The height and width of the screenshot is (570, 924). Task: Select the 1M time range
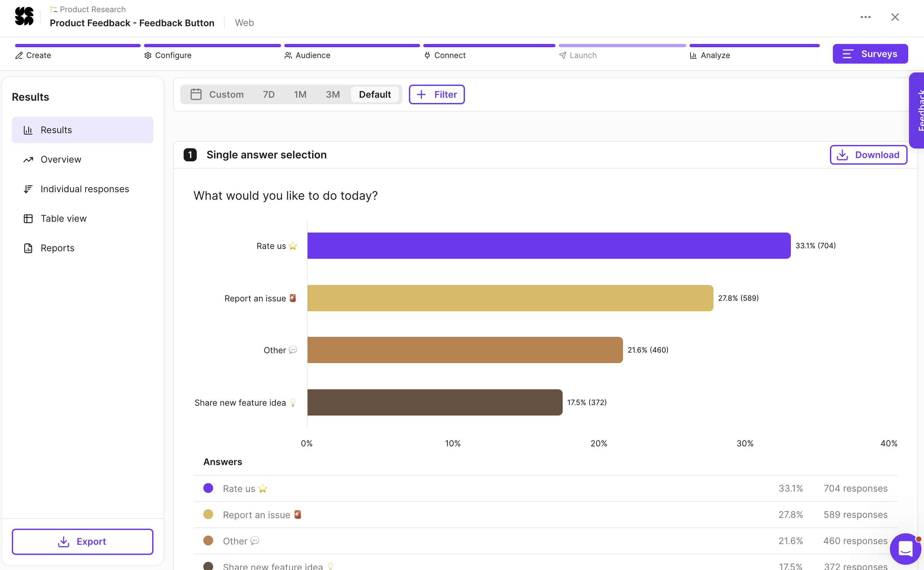tap(300, 95)
